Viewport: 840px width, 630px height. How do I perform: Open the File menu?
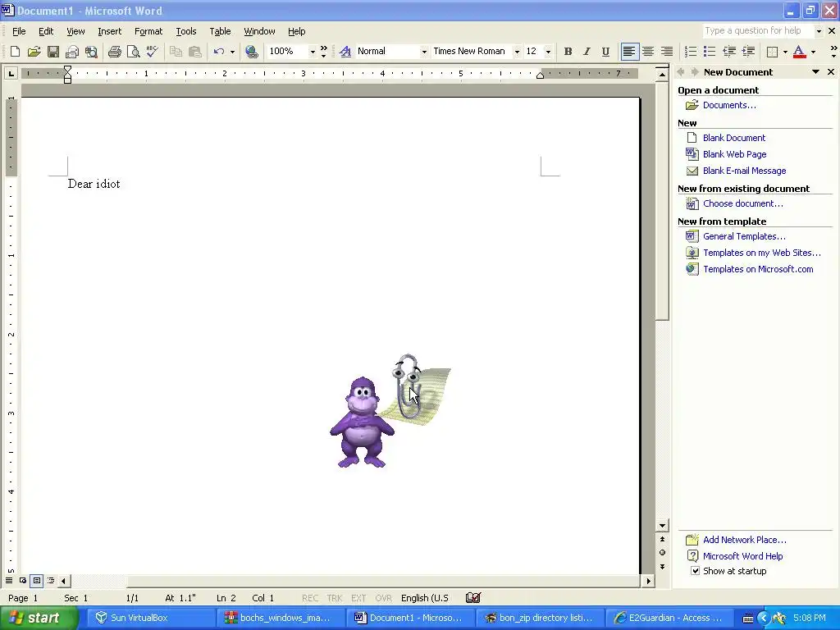tap(19, 31)
